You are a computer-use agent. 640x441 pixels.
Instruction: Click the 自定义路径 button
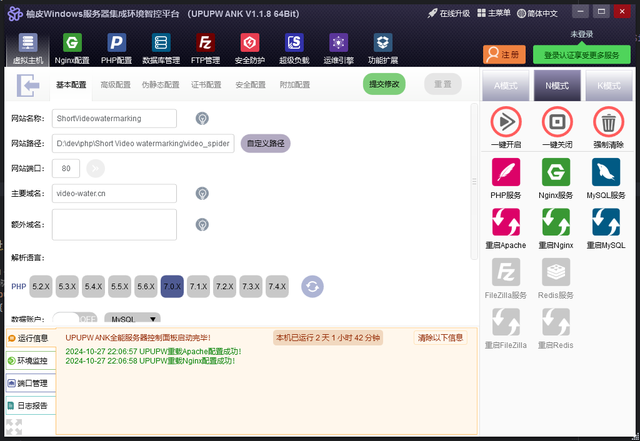[x=265, y=143]
